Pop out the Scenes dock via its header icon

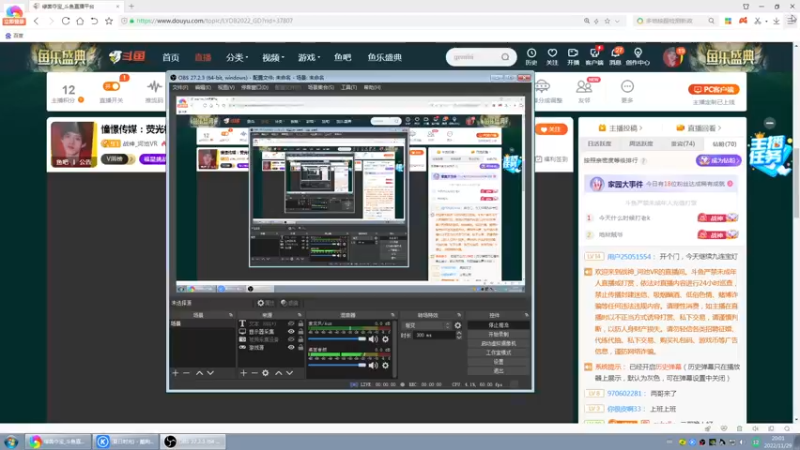(x=231, y=315)
